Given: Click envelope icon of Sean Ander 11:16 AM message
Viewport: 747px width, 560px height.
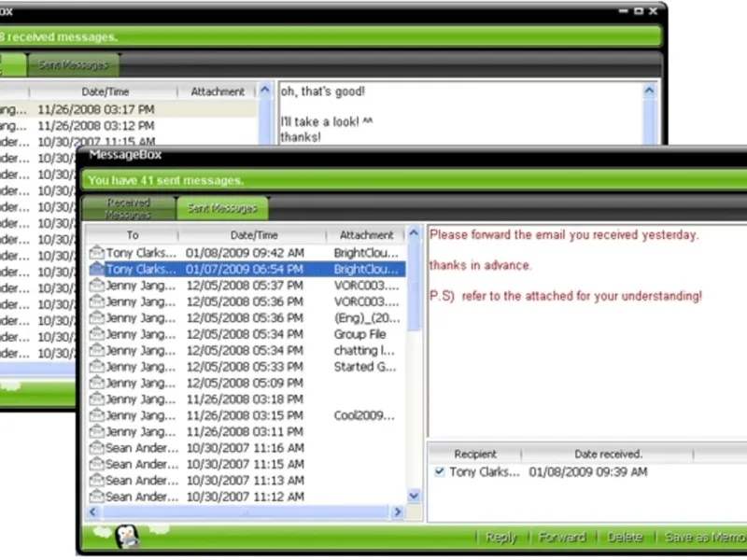Looking at the screenshot, I should 97,448.
